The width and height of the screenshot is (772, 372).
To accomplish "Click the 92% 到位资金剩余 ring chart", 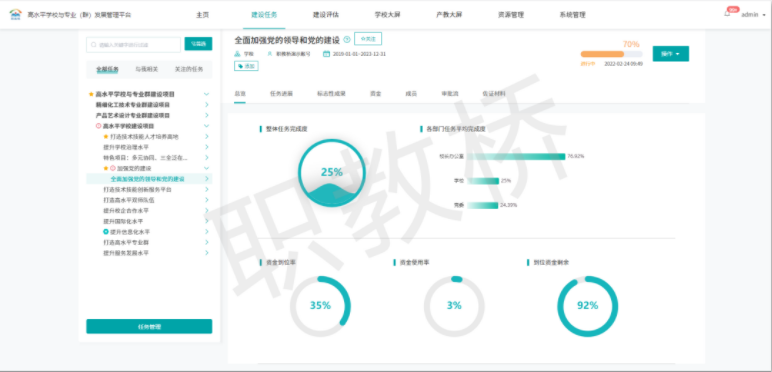I will [587, 306].
